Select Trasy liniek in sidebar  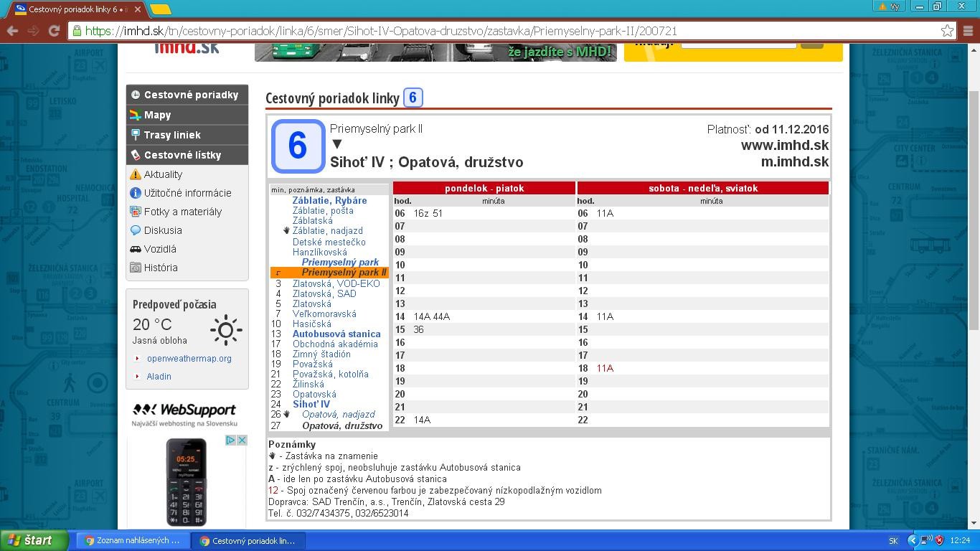pos(172,135)
